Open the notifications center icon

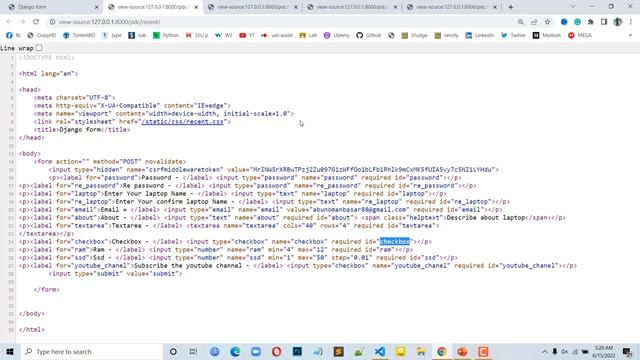point(627,351)
